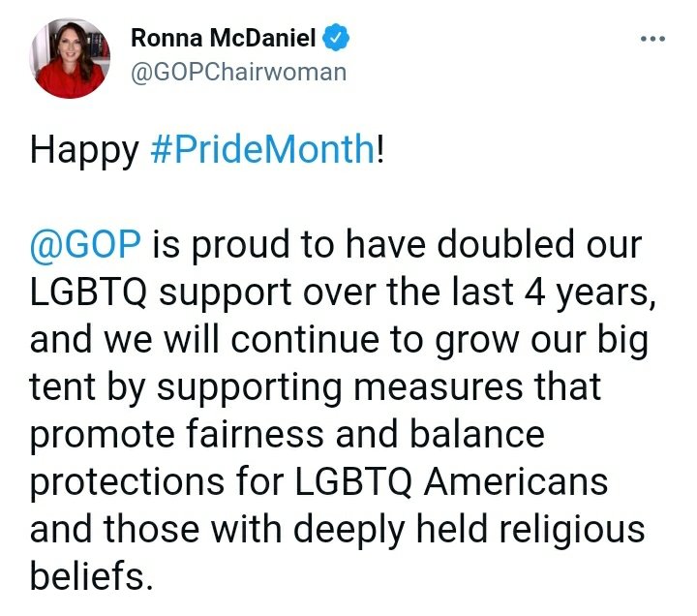697x616 pixels.
Task: Click the exclamation mark after #PrideMonth
Action: [x=379, y=149]
